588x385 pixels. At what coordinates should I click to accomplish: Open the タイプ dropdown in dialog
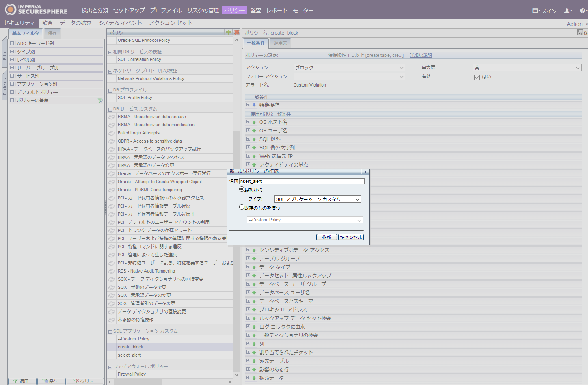[318, 199]
